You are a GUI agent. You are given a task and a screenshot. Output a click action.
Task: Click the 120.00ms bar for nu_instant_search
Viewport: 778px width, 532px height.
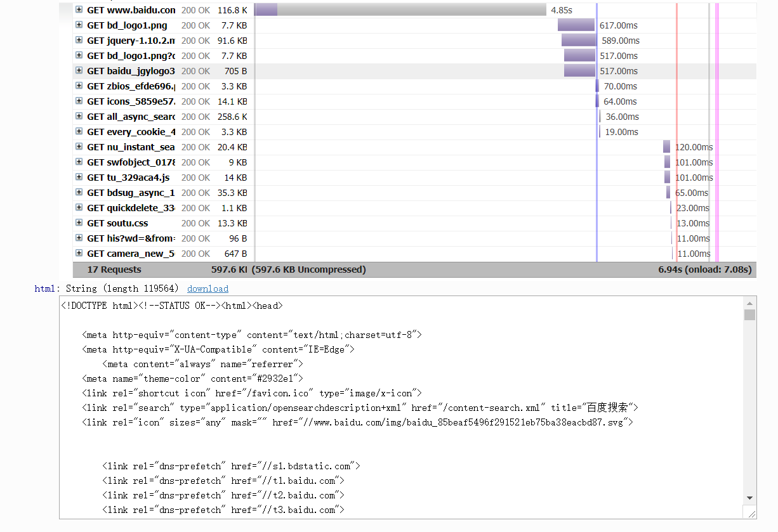point(666,147)
